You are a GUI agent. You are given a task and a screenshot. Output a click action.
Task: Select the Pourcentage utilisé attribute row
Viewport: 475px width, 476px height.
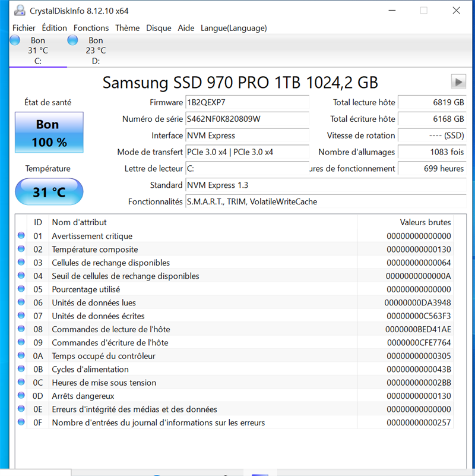(235, 289)
